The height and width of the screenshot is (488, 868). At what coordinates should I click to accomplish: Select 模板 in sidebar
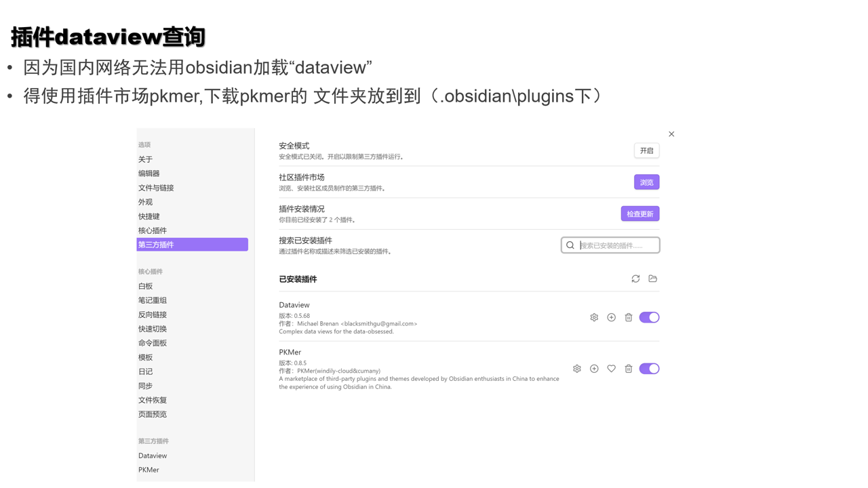point(146,357)
